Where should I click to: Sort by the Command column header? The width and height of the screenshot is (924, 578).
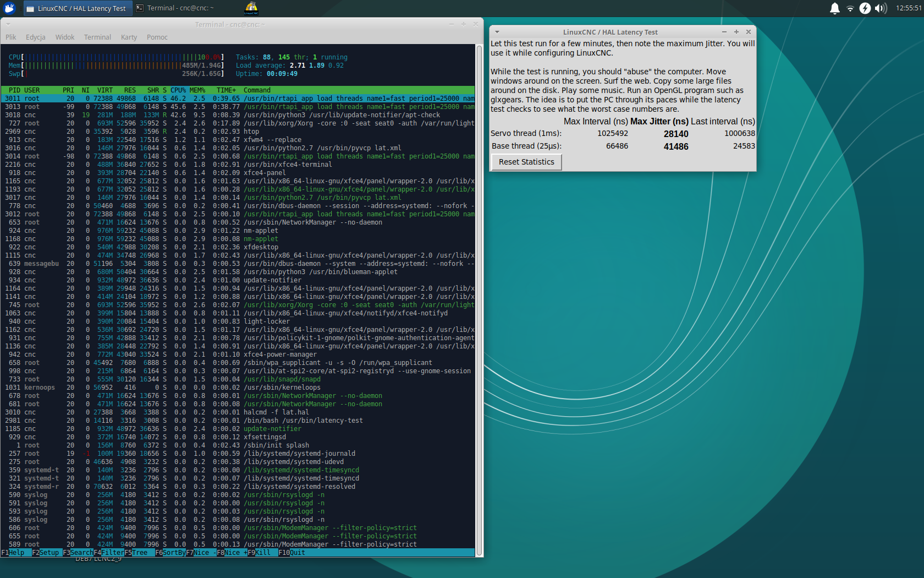(x=257, y=90)
